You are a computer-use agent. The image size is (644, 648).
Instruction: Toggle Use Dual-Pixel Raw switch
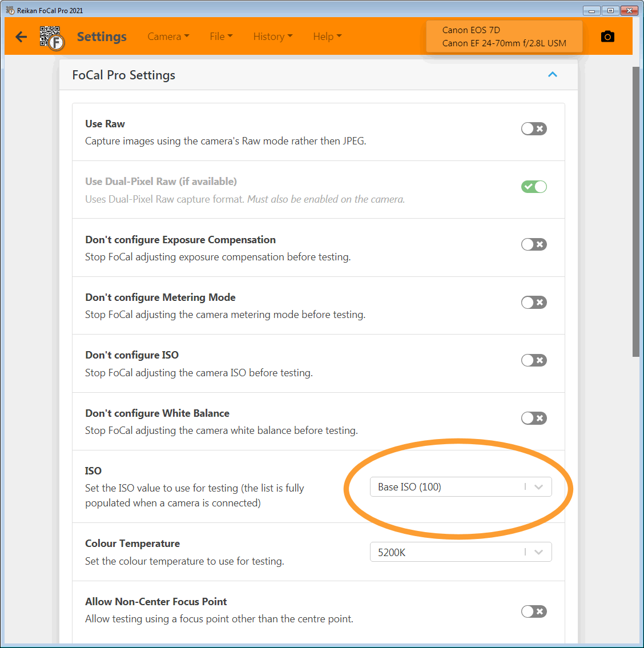point(534,187)
